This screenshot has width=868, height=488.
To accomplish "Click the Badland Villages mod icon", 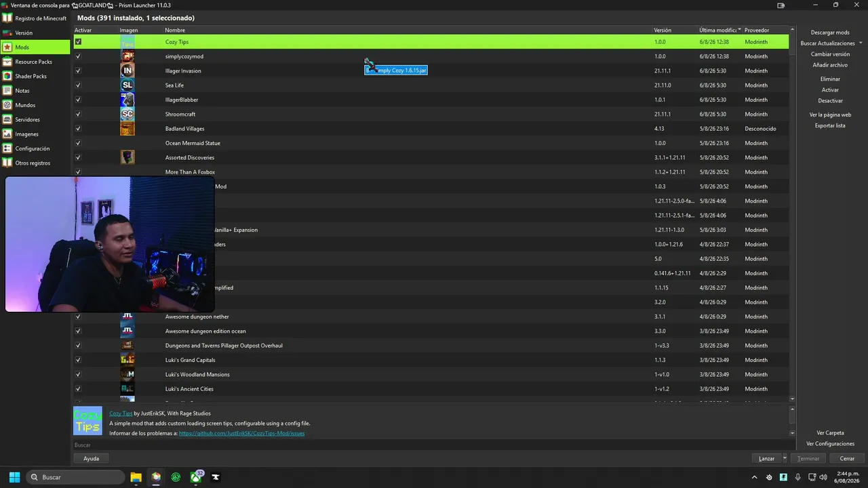I will (x=127, y=129).
